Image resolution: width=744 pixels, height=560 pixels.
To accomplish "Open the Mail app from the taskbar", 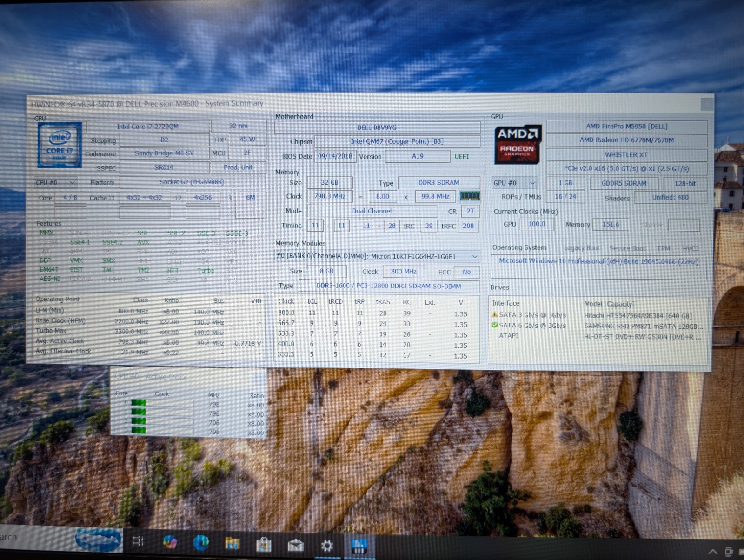I will click(295, 545).
